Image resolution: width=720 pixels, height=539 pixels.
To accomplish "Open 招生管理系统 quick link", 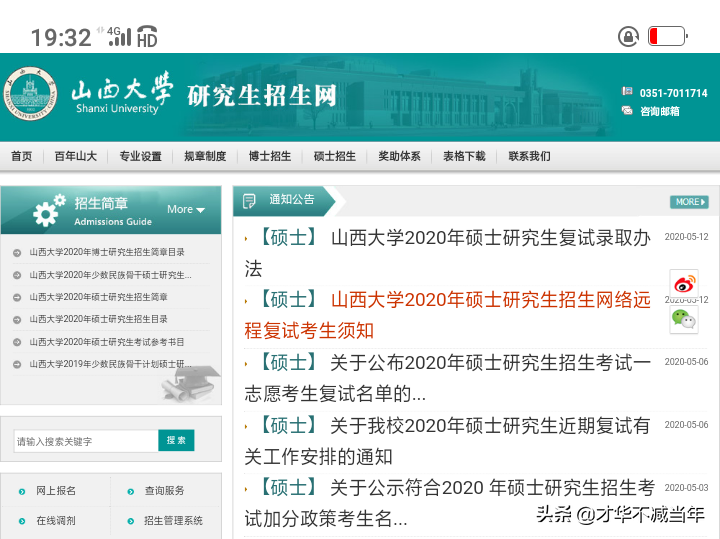I will point(173,521).
